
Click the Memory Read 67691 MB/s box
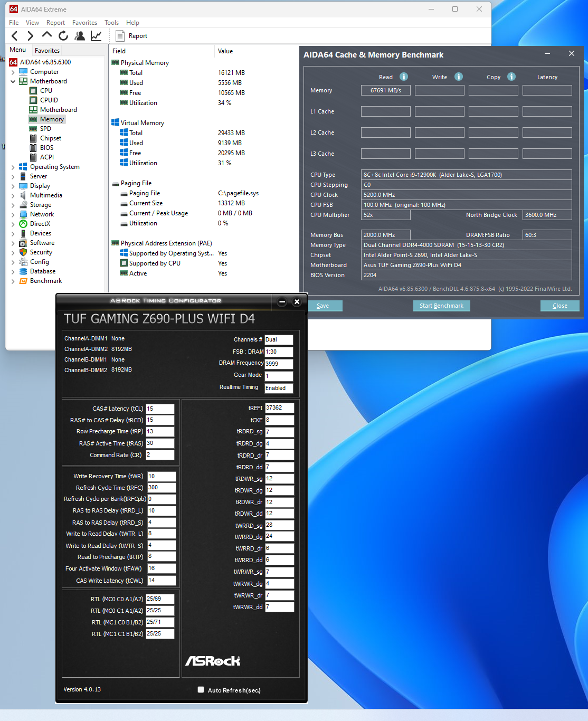coord(386,90)
